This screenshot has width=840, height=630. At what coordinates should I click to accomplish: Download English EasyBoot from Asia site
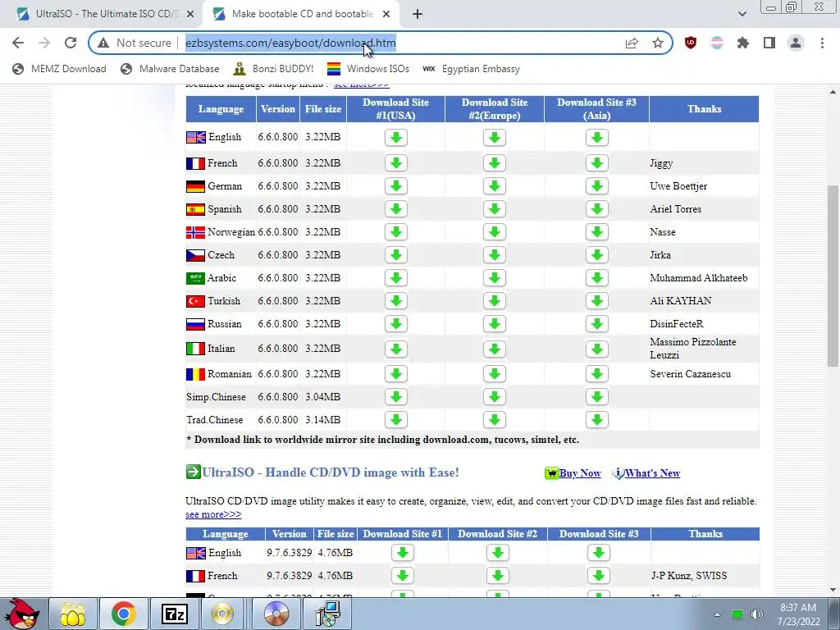point(597,137)
